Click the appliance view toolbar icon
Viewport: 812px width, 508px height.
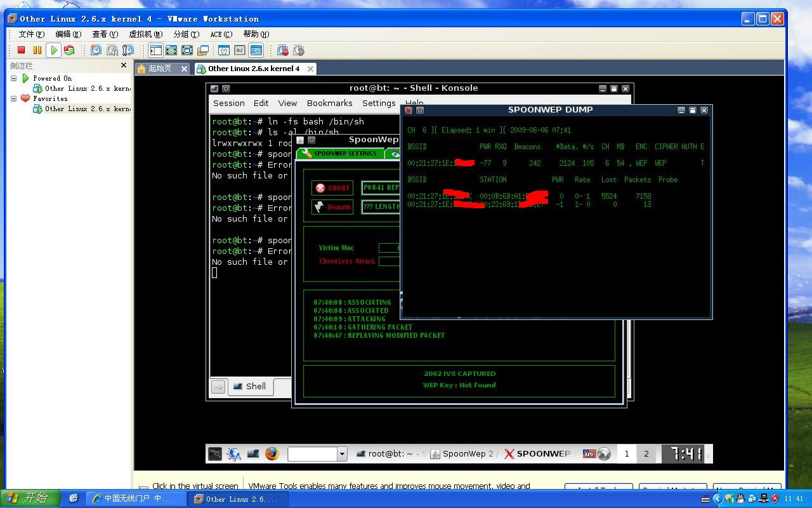240,50
